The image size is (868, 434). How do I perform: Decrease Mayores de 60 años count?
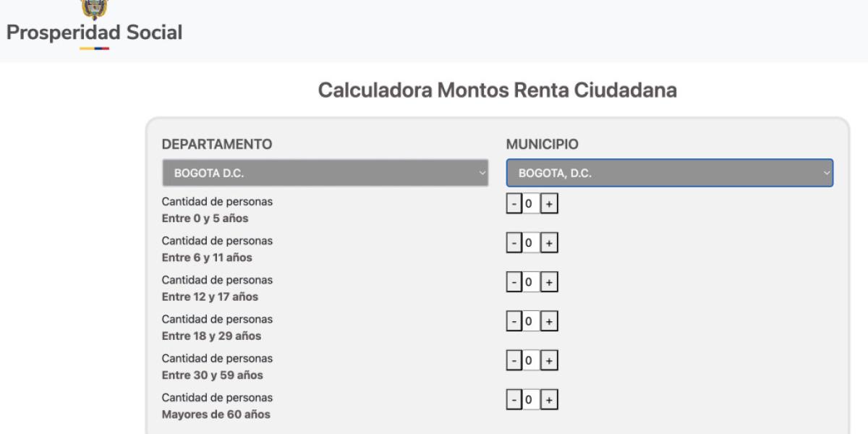tap(514, 400)
